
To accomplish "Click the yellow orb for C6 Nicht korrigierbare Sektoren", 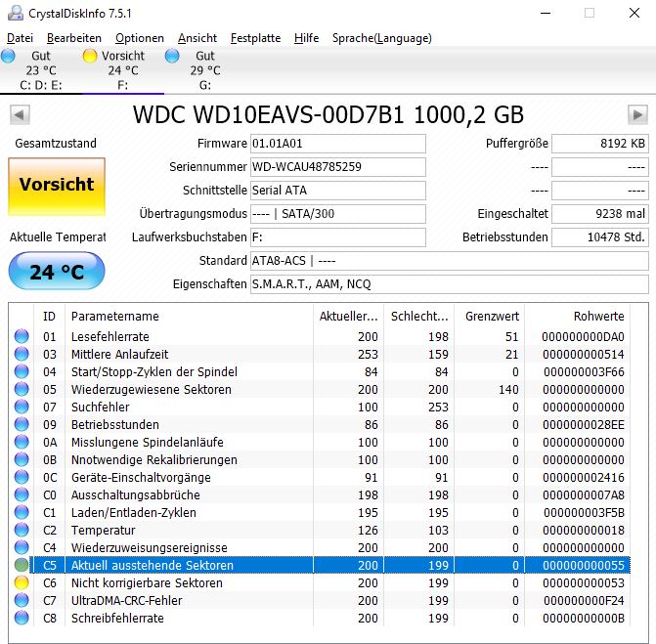I will point(22,582).
